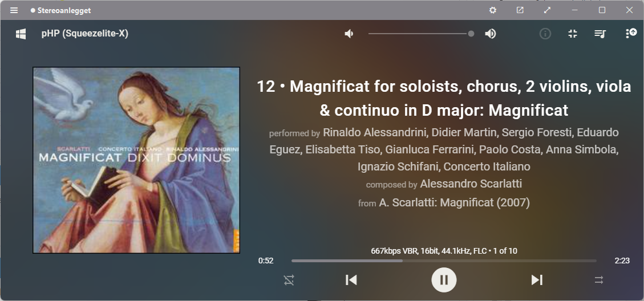Go to the previous track
This screenshot has height=301, width=644.
click(351, 280)
